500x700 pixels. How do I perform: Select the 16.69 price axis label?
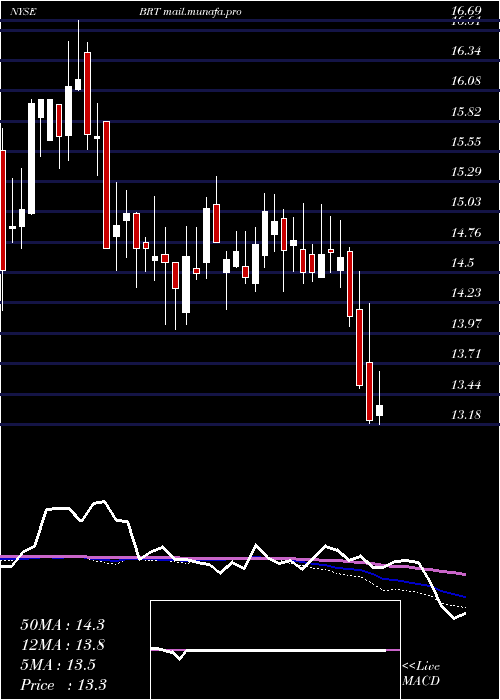point(467,11)
